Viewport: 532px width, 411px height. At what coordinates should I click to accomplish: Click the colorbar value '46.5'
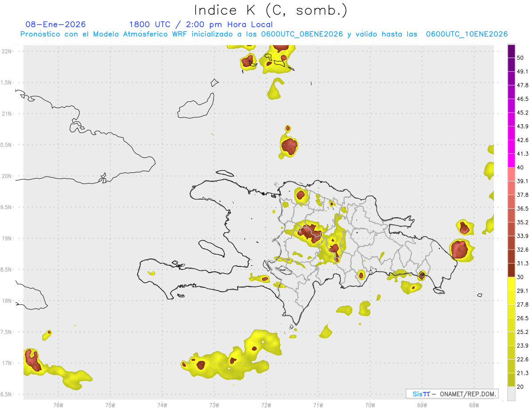coord(523,99)
